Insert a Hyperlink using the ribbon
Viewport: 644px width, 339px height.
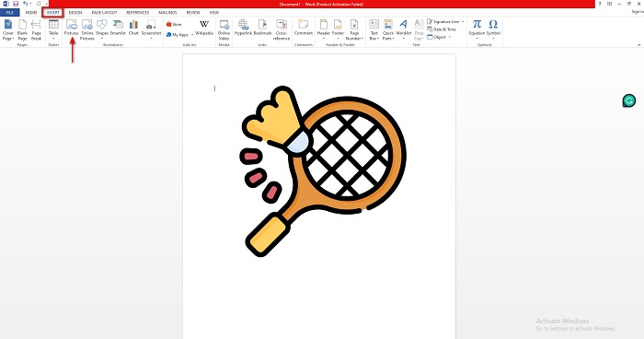point(243,28)
